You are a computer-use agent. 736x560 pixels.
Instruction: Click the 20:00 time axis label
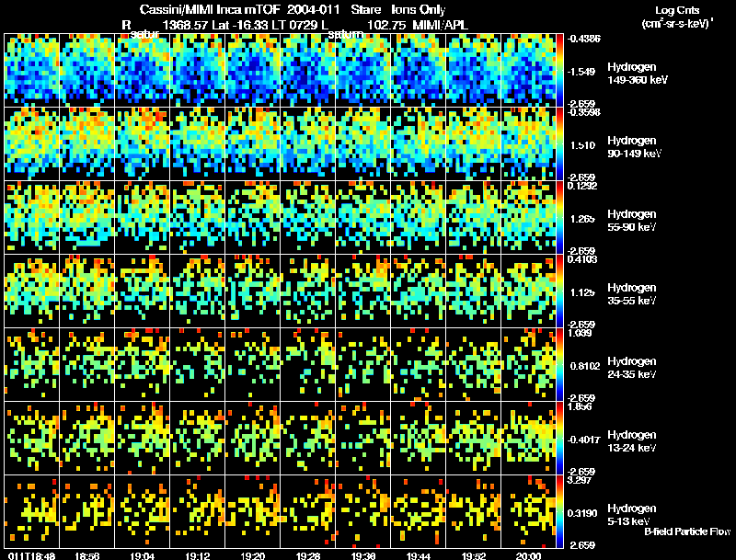pyautogui.click(x=528, y=555)
